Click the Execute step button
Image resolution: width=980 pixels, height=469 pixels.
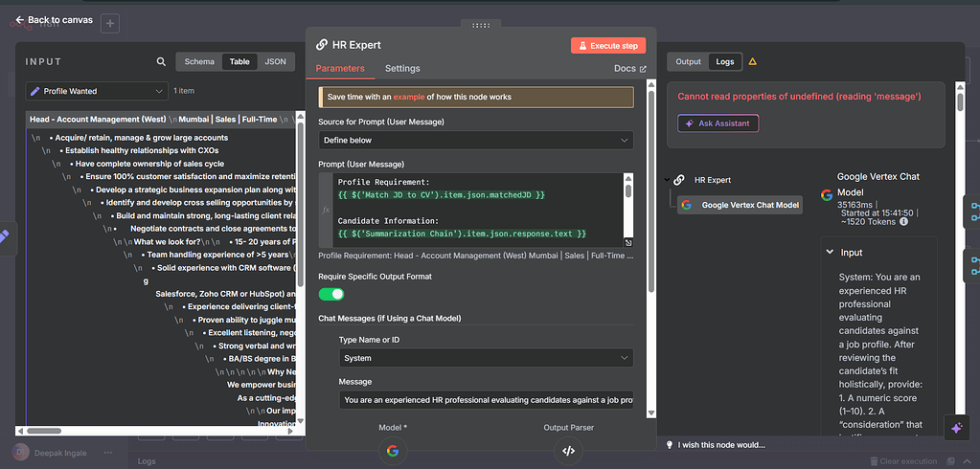point(608,45)
